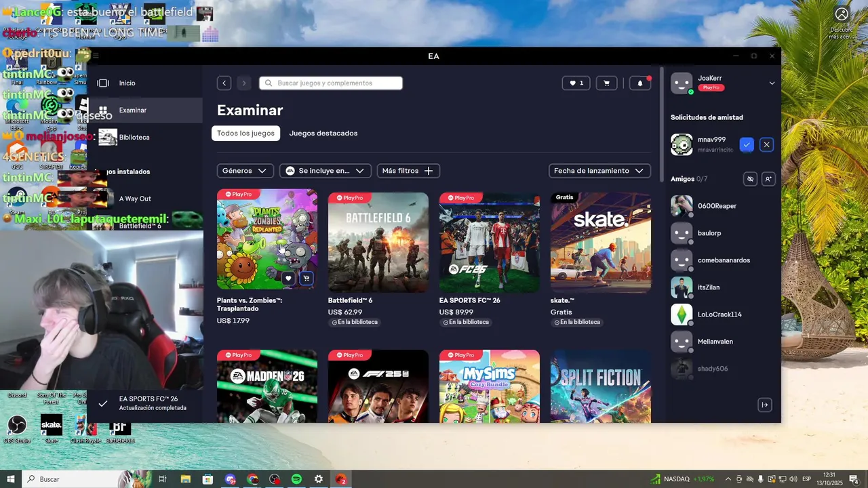Viewport: 868px width, 488px height.
Task: Click the Battlefield 6 title link
Action: pyautogui.click(x=350, y=300)
